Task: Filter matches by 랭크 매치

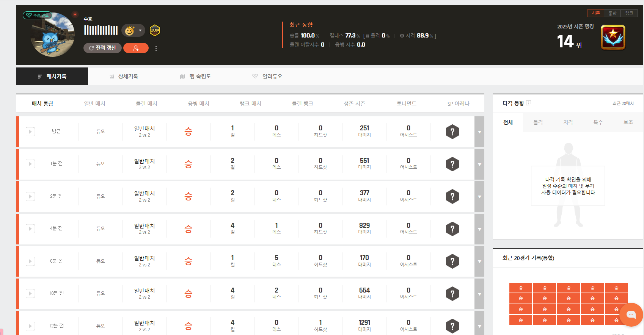Action: [x=250, y=103]
